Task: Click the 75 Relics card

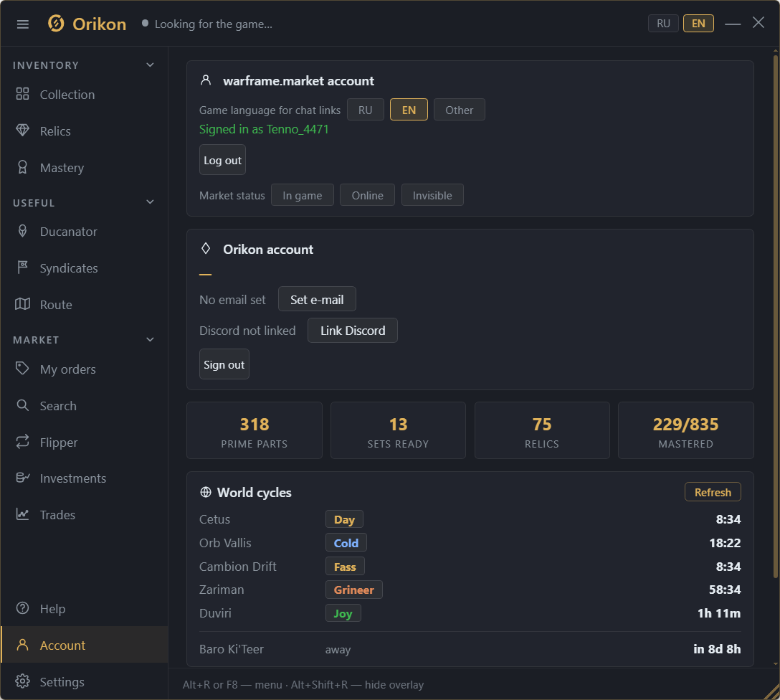Action: 542,430
